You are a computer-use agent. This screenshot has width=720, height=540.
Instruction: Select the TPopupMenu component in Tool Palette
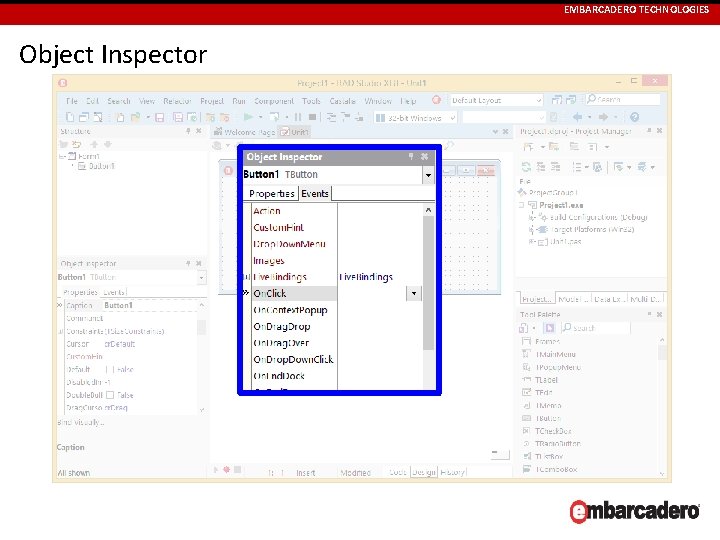click(551, 367)
